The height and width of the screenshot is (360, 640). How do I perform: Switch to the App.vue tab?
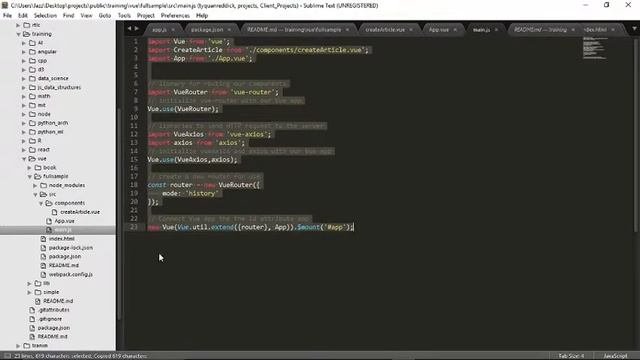pyautogui.click(x=439, y=30)
